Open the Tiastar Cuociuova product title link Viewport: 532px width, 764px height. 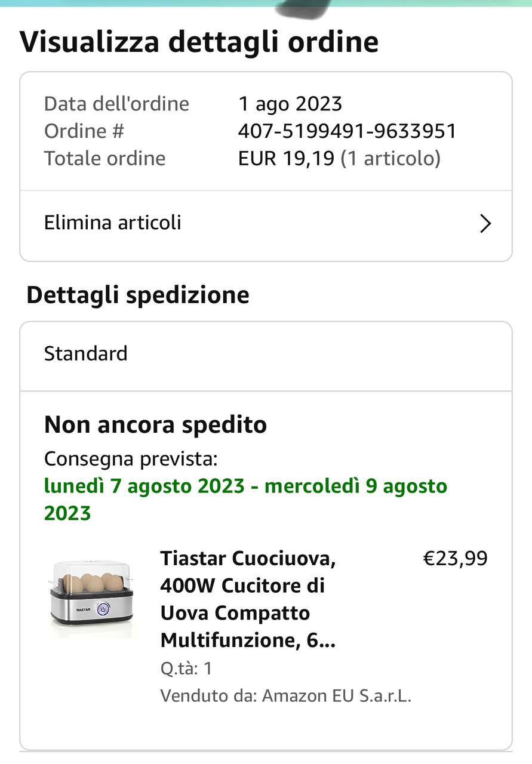[248, 599]
